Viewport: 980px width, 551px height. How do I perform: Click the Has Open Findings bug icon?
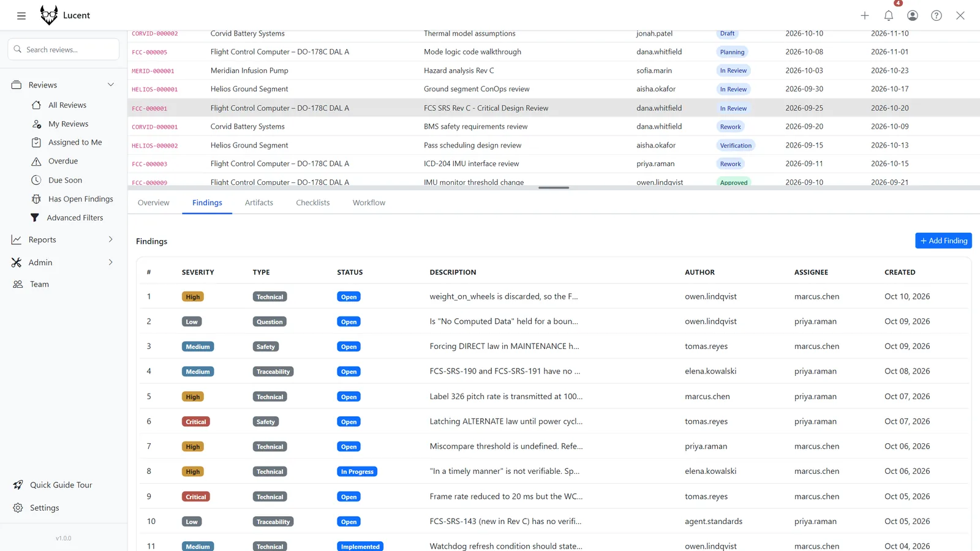[37, 199]
